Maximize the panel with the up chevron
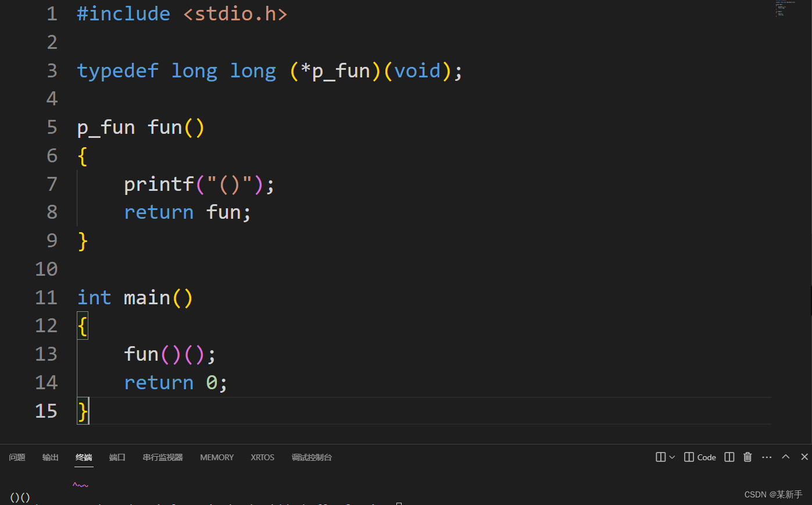 coord(786,457)
